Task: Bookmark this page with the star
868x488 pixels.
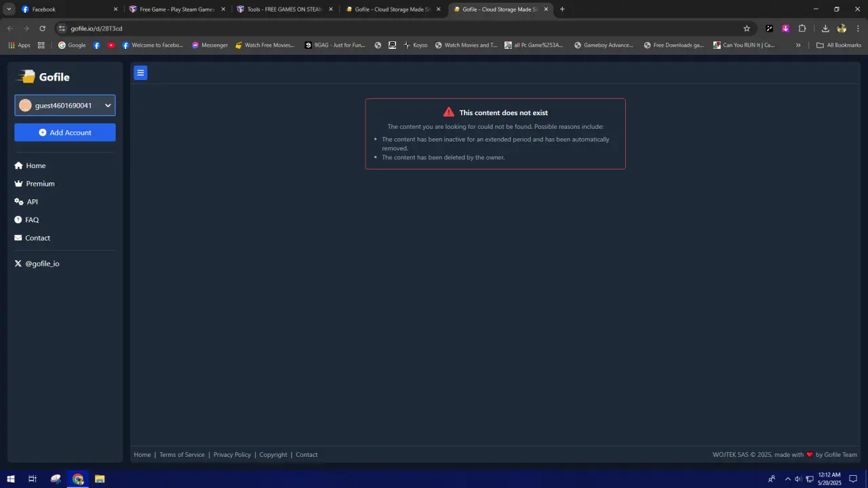Action: [x=747, y=28]
